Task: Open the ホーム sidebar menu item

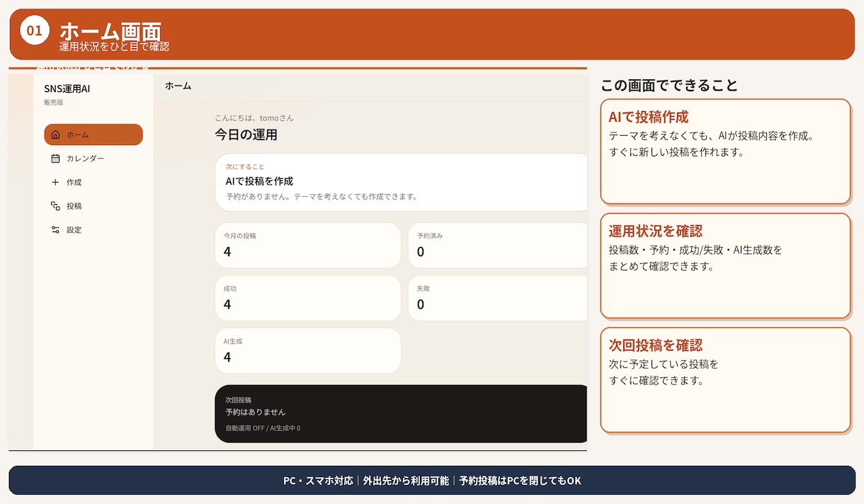Action: (93, 134)
